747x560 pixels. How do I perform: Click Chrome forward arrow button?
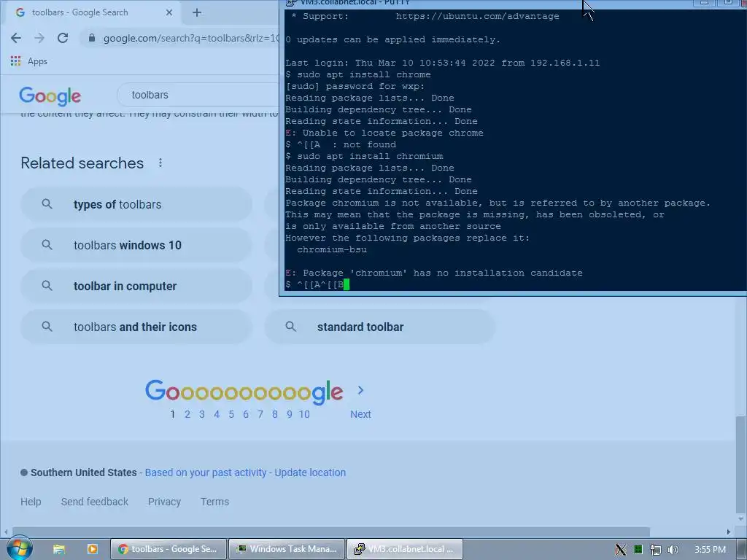click(x=39, y=38)
